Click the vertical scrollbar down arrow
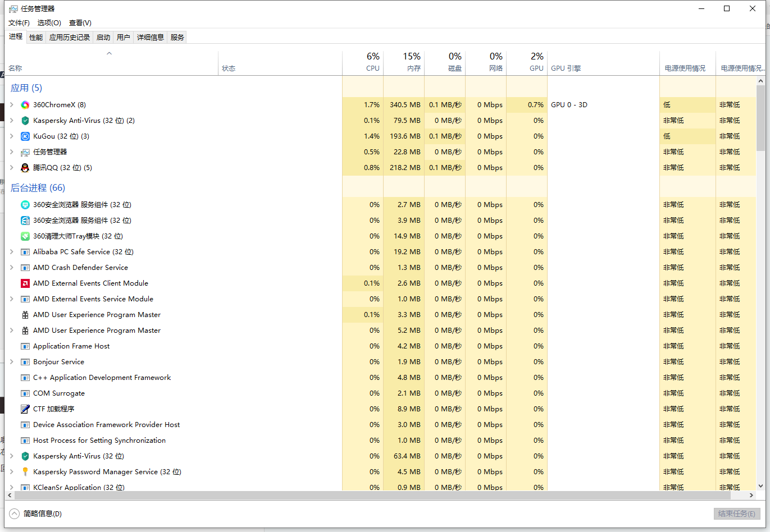 tap(760, 486)
